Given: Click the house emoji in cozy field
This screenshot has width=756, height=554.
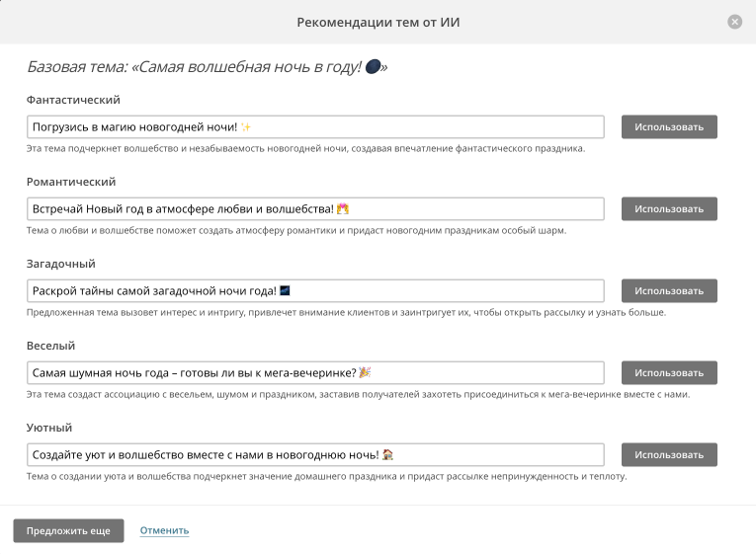Looking at the screenshot, I should click(387, 454).
